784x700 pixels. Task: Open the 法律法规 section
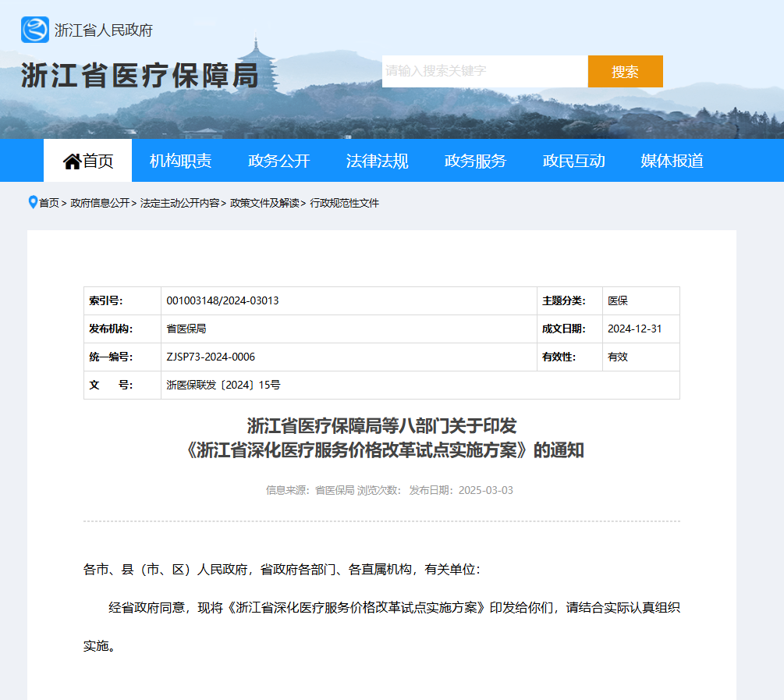pos(377,160)
